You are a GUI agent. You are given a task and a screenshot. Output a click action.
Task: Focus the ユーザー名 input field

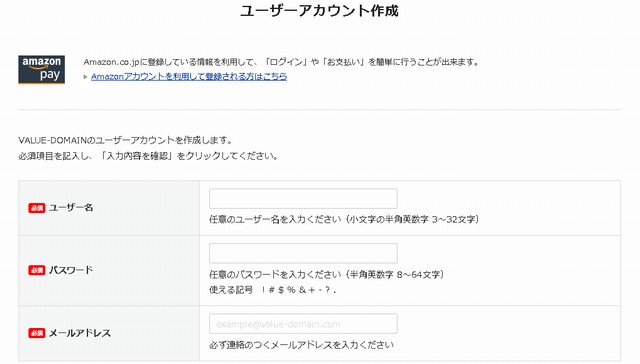tap(303, 199)
